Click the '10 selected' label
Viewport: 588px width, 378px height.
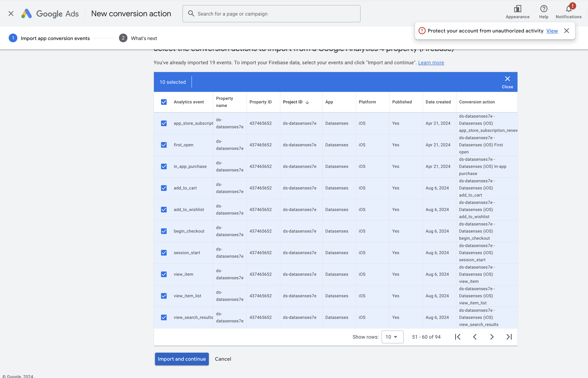(x=172, y=82)
